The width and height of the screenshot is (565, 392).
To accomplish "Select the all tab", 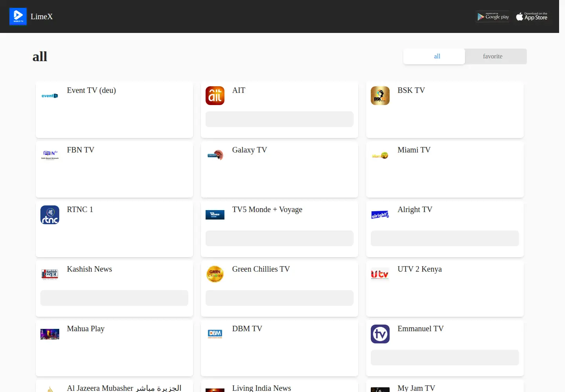I will point(434,56).
